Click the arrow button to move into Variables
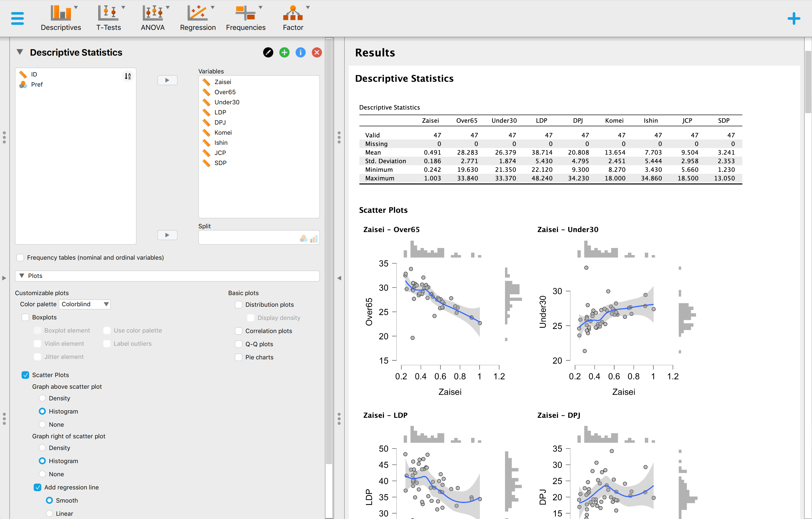Viewport: 812px width, 519px height. click(x=167, y=80)
